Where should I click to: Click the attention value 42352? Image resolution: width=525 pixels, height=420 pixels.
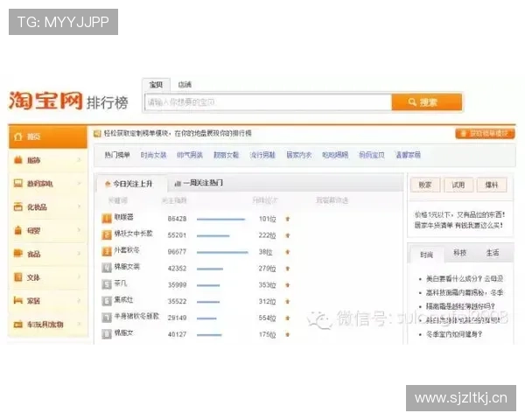[177, 269]
